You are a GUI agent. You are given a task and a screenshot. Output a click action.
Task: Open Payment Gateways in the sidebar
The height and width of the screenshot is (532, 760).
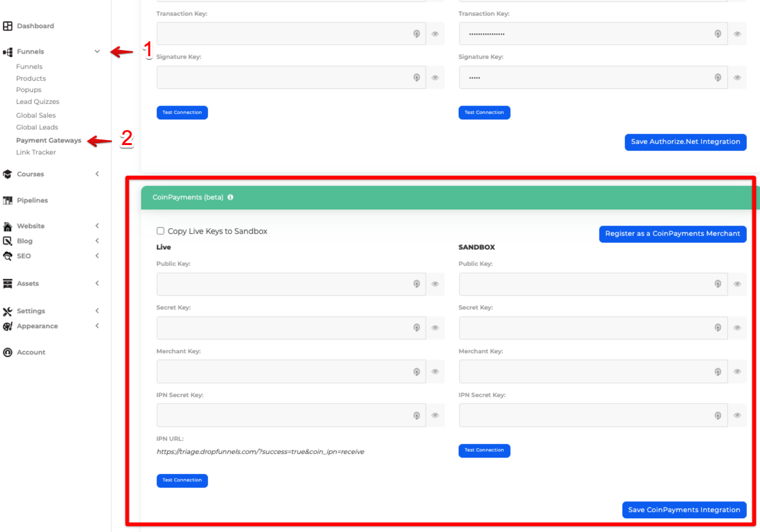49,141
